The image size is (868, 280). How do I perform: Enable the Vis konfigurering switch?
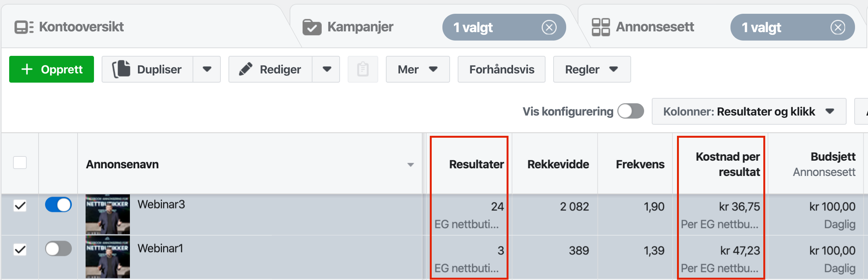tap(631, 111)
